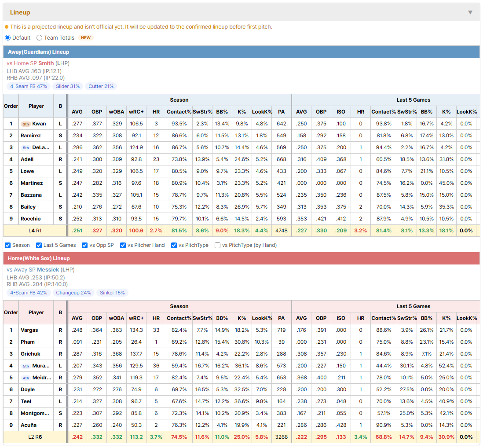Select player Ramirez in the Guardians lineup

[x=30, y=136]
